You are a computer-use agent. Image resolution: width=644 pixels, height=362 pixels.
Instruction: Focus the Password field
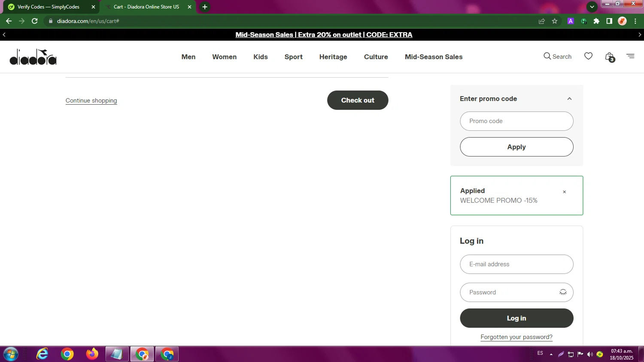pos(516,292)
